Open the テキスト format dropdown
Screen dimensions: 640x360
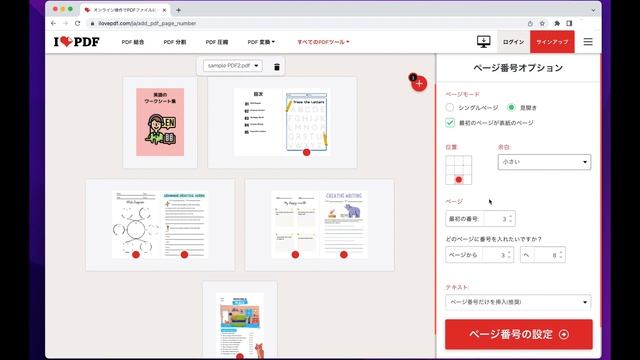(x=518, y=302)
